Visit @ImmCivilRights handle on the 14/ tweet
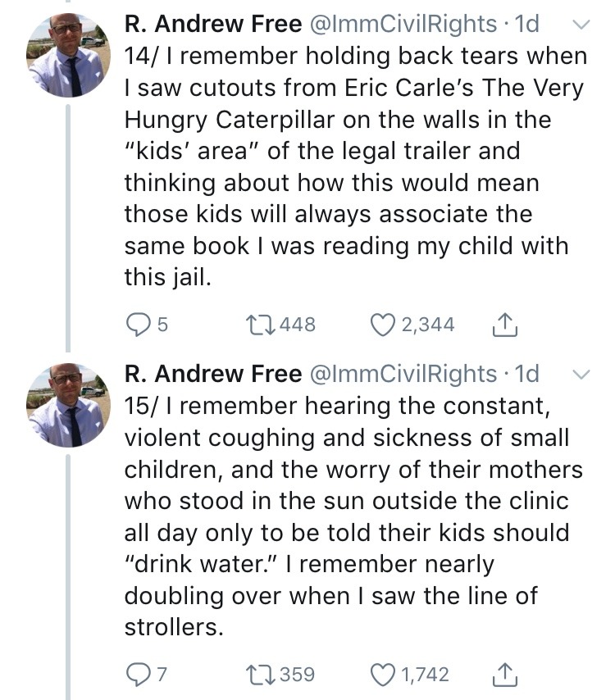The width and height of the screenshot is (615, 700). 402,25
